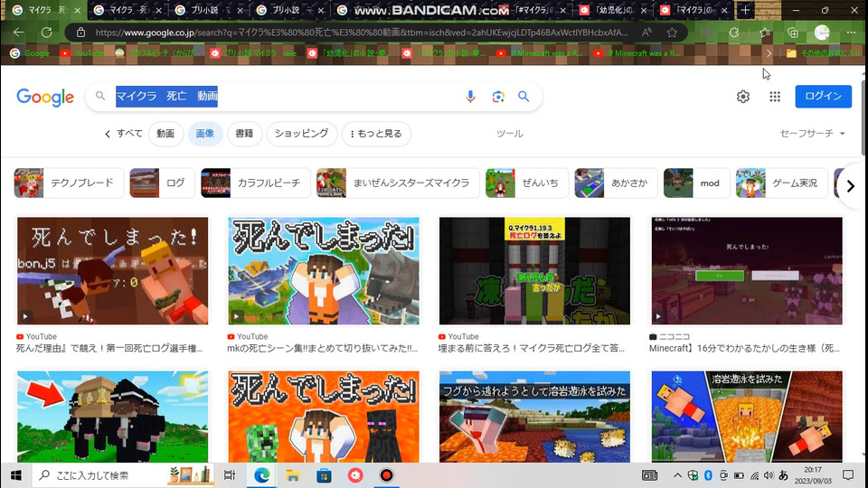Click the Windows taskbar search box
The height and width of the screenshot is (488, 868).
[122, 475]
